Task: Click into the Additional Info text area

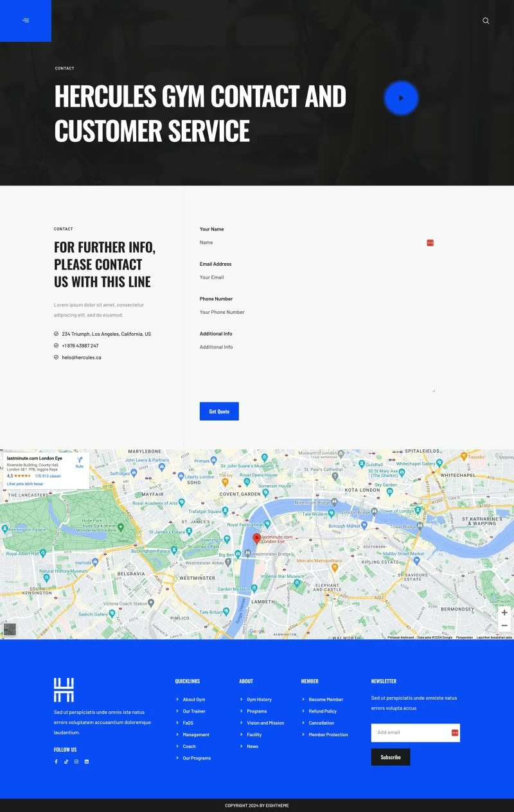Action: tap(317, 366)
